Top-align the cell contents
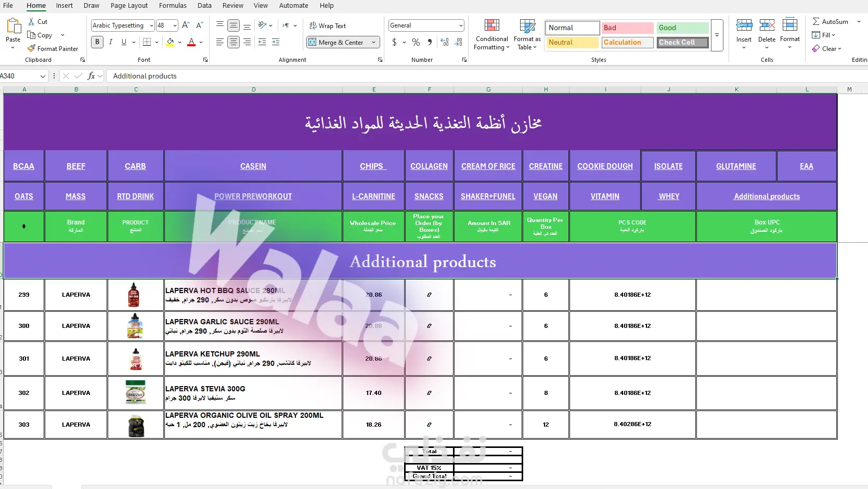Screen dimensions: 868x489 click(220, 25)
